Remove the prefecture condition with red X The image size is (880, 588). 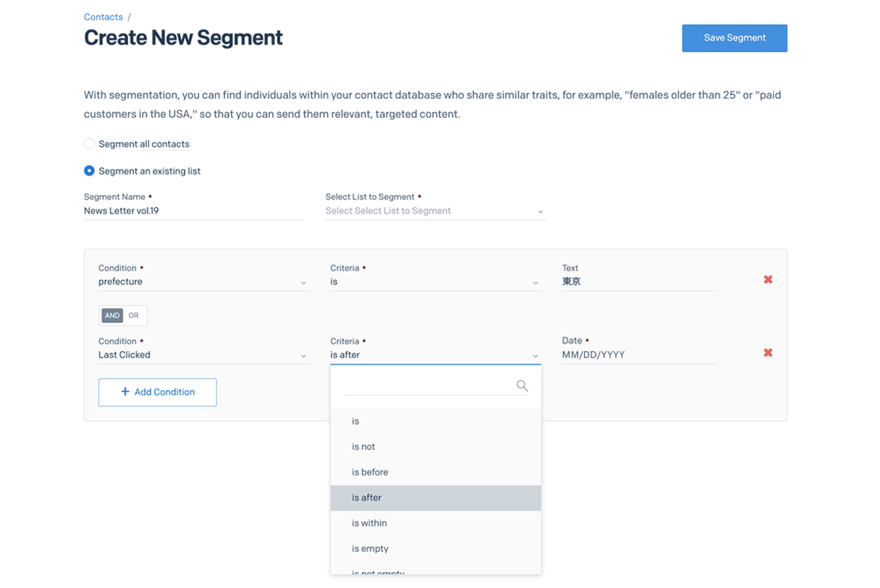(767, 280)
